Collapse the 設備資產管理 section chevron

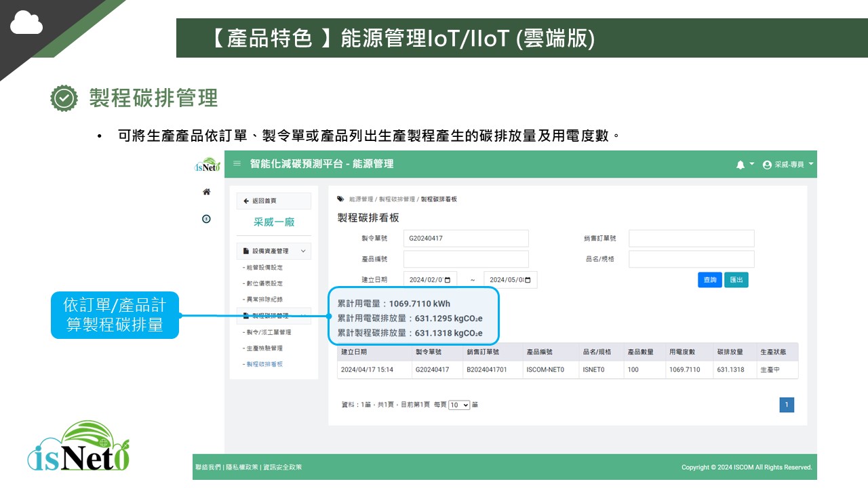(x=303, y=251)
